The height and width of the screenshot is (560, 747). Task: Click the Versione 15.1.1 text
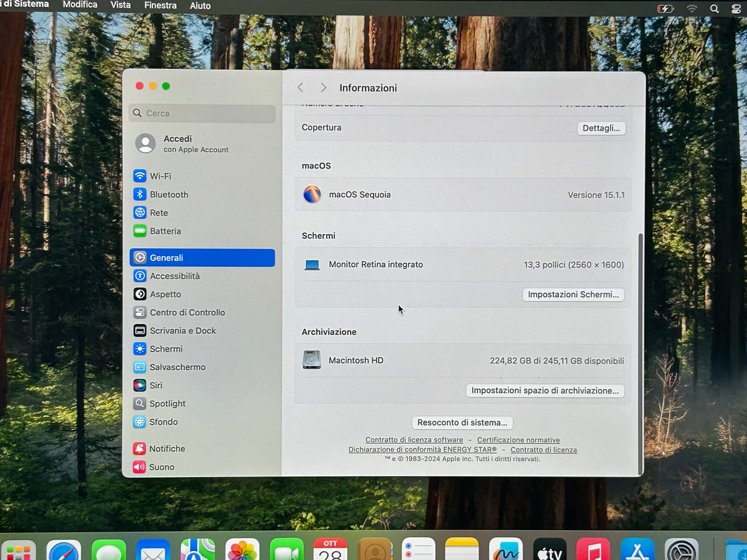(596, 195)
